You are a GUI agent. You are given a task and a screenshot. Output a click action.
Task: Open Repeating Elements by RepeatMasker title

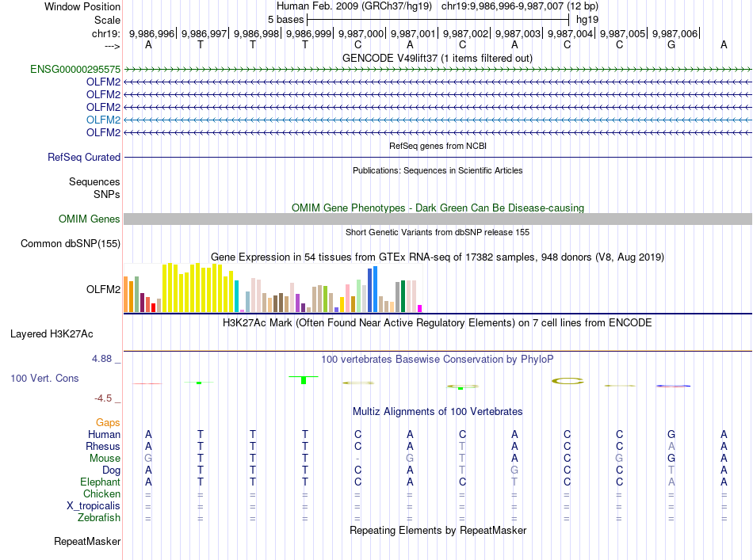coord(438,531)
